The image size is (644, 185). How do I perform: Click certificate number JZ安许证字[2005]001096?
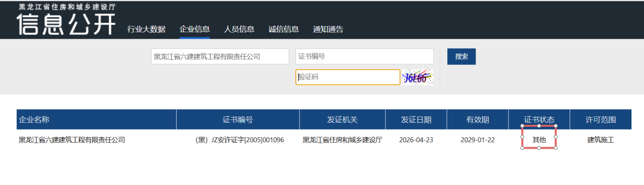click(239, 140)
